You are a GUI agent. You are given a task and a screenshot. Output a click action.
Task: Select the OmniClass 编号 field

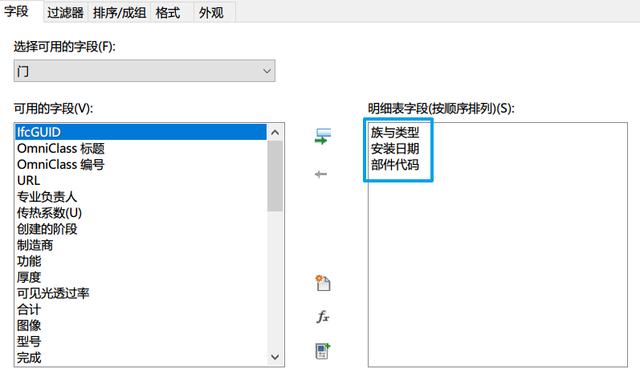pos(141,164)
